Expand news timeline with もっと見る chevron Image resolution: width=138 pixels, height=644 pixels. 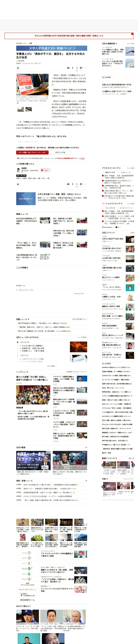click(52, 366)
